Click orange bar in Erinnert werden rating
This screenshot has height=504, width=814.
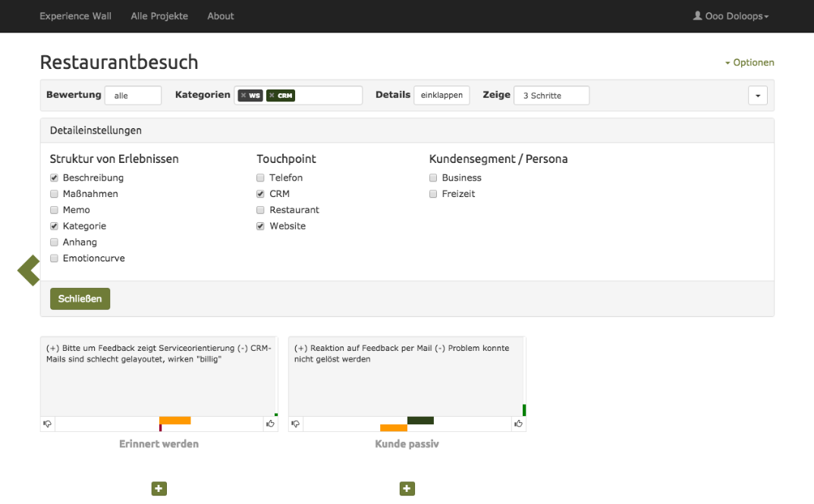coord(174,421)
